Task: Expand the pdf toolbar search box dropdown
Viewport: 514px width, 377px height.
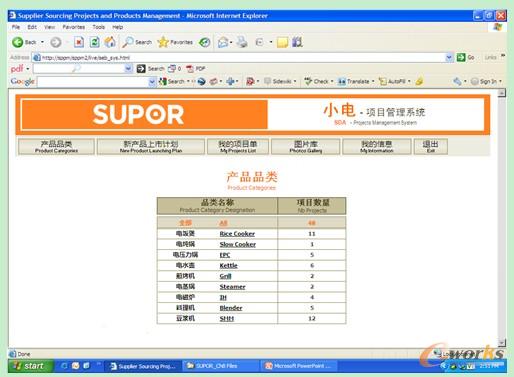Action: [x=128, y=69]
